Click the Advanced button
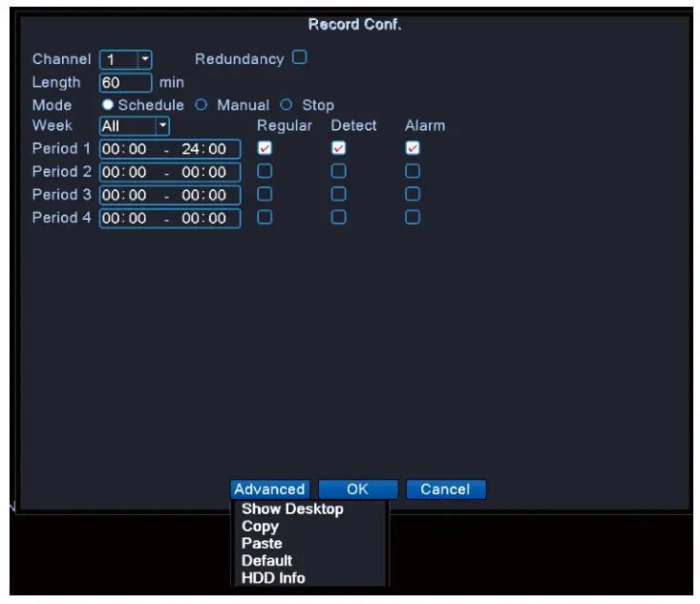The height and width of the screenshot is (604, 700). (269, 489)
